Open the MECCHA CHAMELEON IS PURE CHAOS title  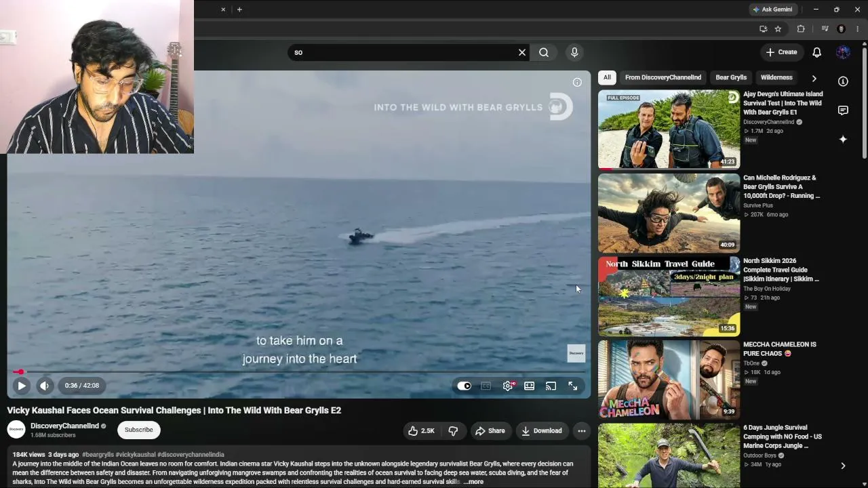780,349
